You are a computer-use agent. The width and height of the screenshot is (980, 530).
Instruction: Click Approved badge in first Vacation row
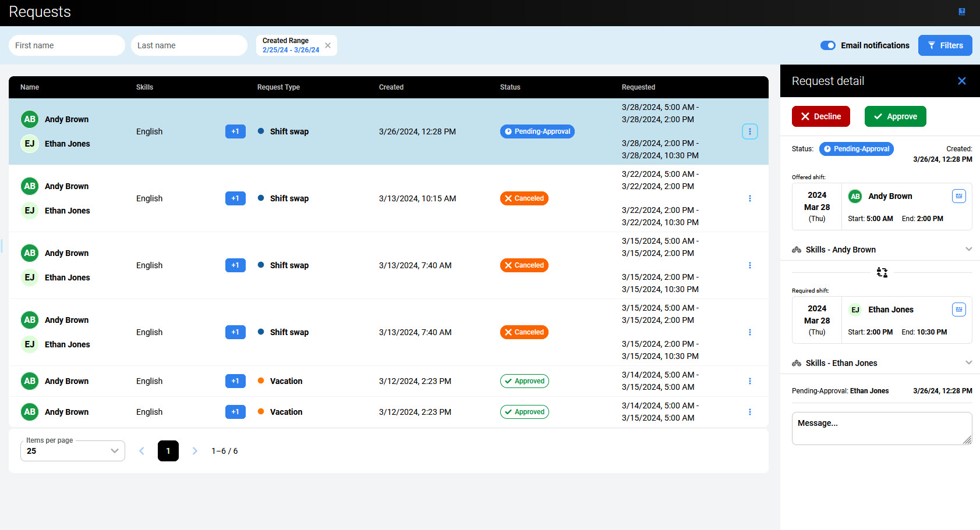click(x=525, y=381)
